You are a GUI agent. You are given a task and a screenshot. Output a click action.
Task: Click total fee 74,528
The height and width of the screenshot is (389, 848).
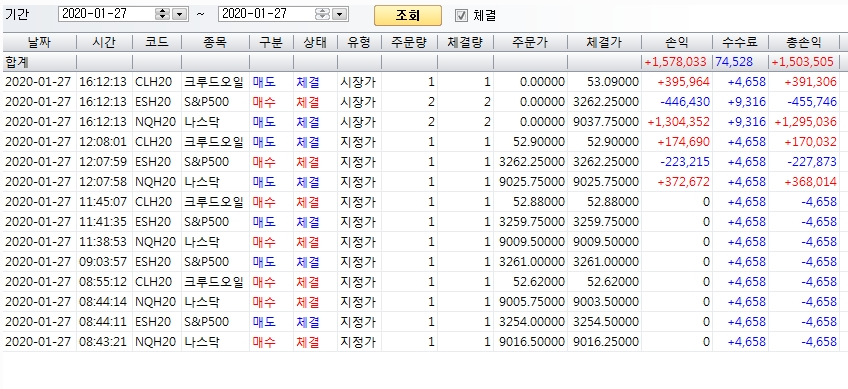734,62
